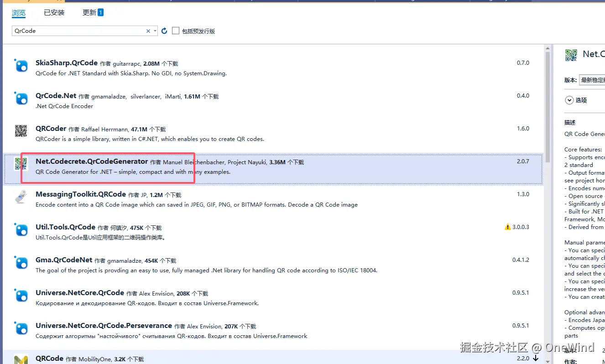Viewport: 605px width, 364px height.
Task: Expand the options section chevron
Action: point(569,100)
